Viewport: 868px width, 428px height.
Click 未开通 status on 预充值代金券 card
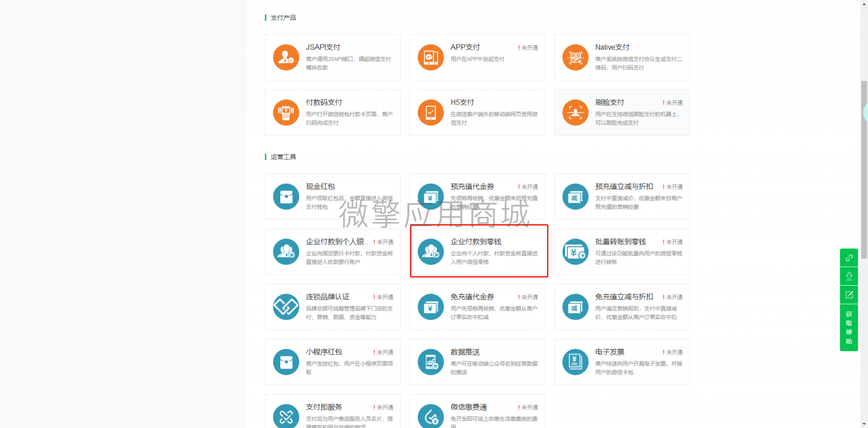pos(528,187)
